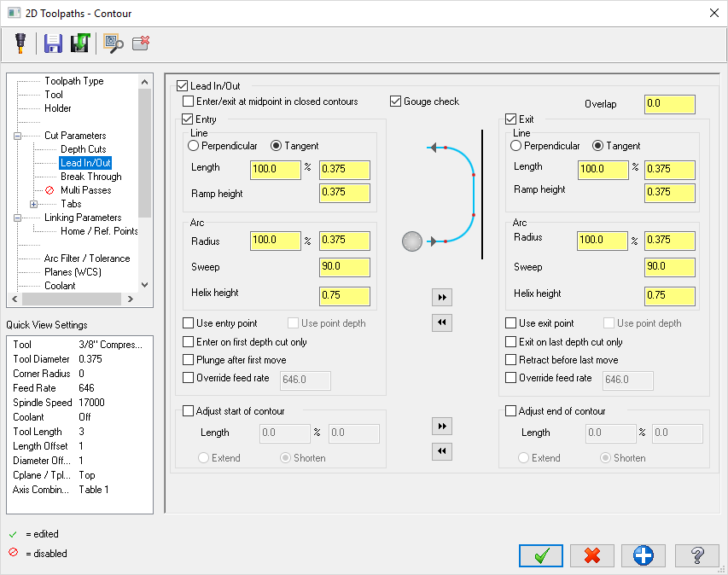
Task: Expand the Tabs tree node
Action: pyautogui.click(x=33, y=203)
